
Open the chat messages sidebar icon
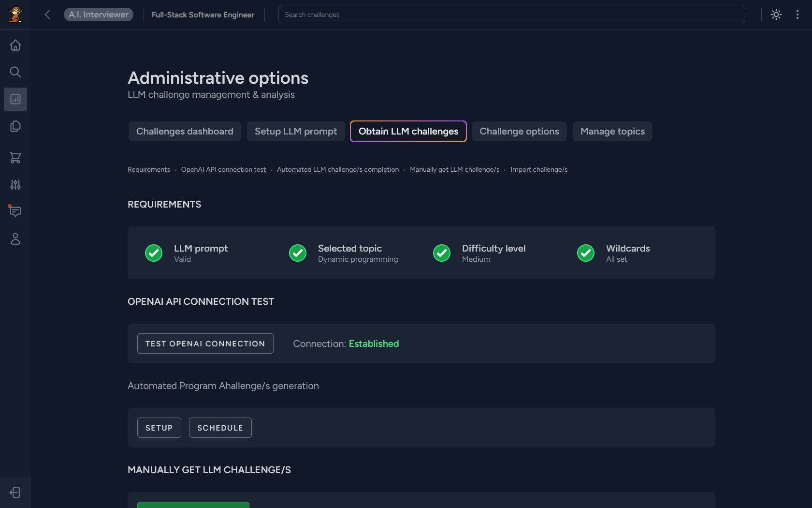(x=15, y=211)
